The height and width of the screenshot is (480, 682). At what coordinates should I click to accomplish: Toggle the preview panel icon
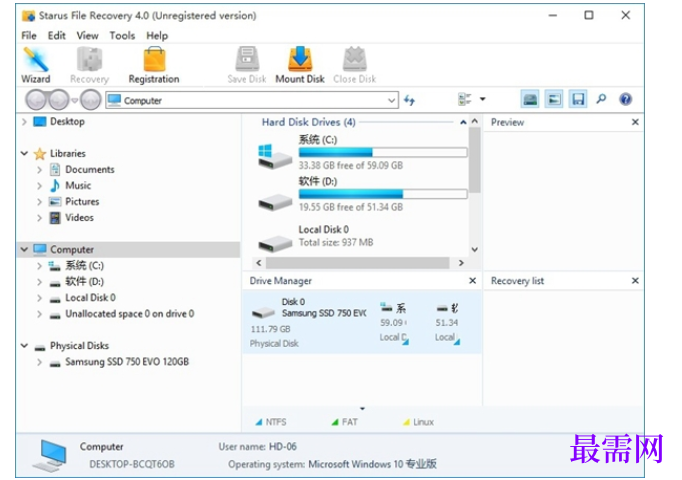[554, 100]
